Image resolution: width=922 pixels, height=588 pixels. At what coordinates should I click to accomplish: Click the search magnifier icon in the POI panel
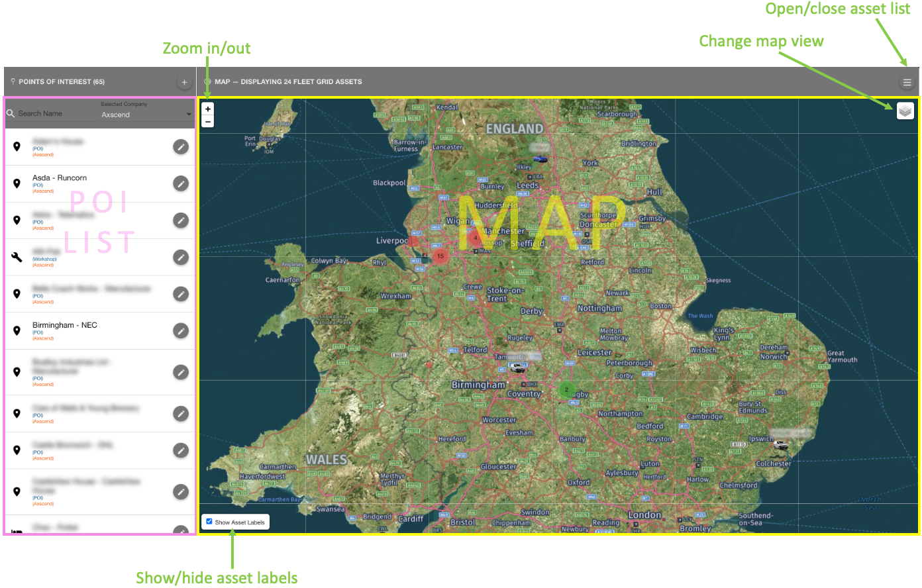click(x=10, y=113)
